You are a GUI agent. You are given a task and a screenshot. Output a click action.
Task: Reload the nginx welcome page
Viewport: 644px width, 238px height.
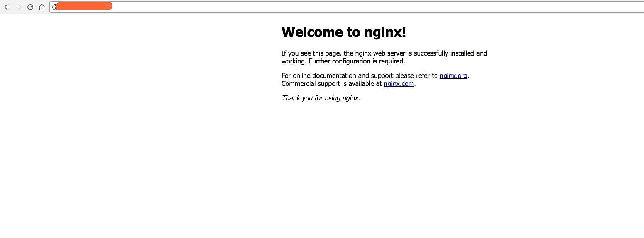[30, 7]
